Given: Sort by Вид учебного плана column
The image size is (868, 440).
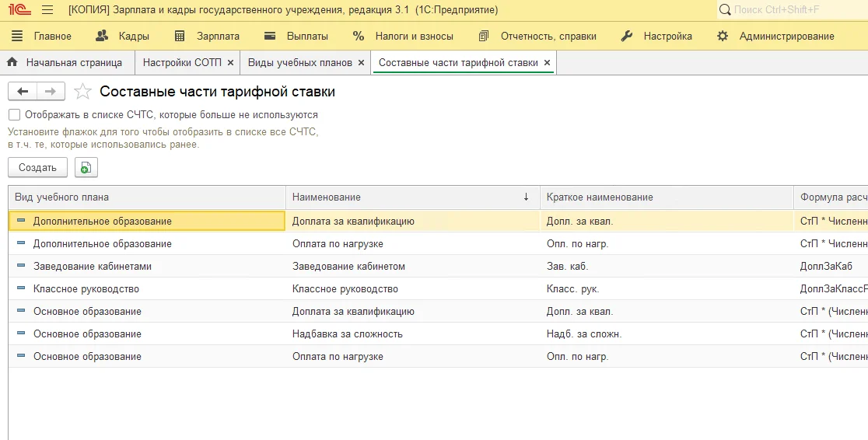Looking at the screenshot, I should coord(147,197).
